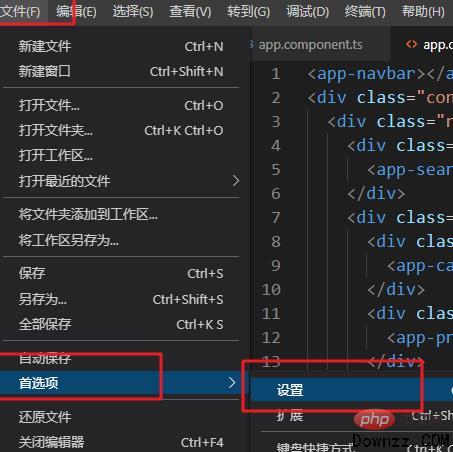Viewport: 453px width, 452px height.
Task: Open the 调试(D) menu
Action: 307,12
